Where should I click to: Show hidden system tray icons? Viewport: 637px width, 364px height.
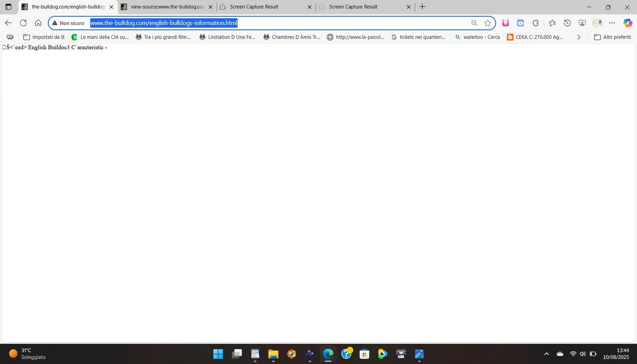click(x=546, y=354)
